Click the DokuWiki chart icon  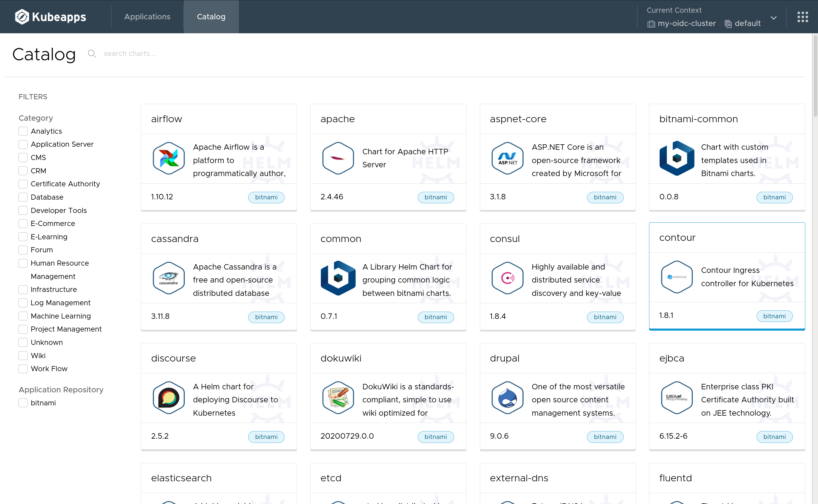tap(338, 398)
